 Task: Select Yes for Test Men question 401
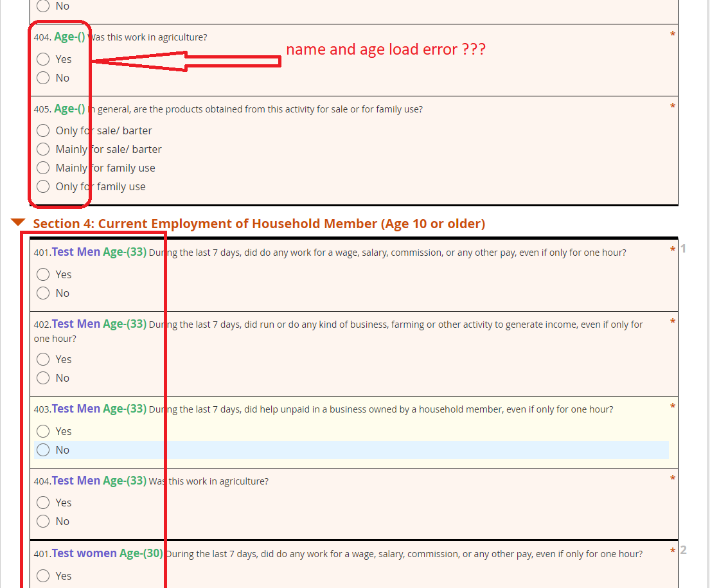[43, 274]
